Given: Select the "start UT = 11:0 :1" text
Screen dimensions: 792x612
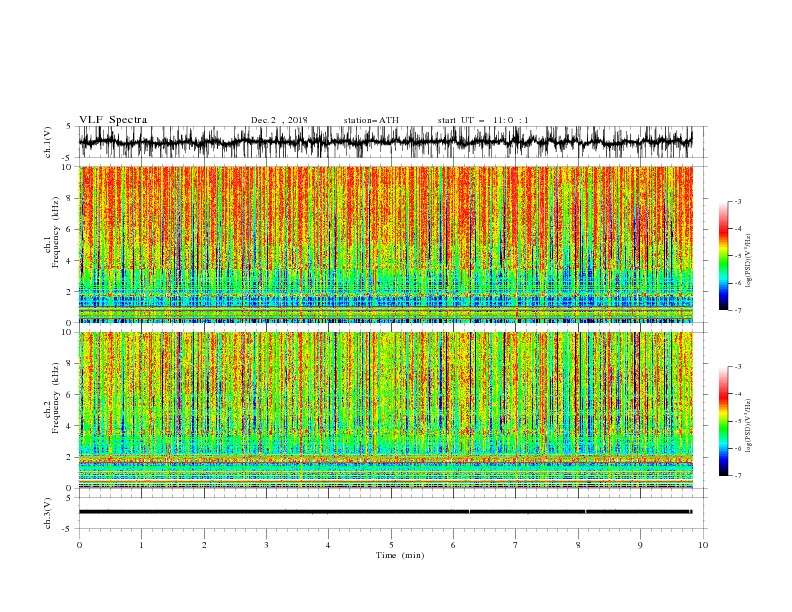Looking at the screenshot, I should (483, 120).
